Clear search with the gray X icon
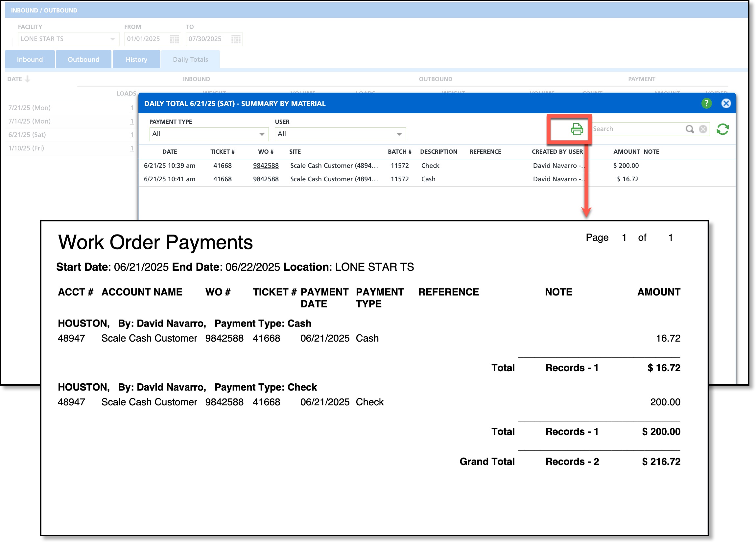 703,129
